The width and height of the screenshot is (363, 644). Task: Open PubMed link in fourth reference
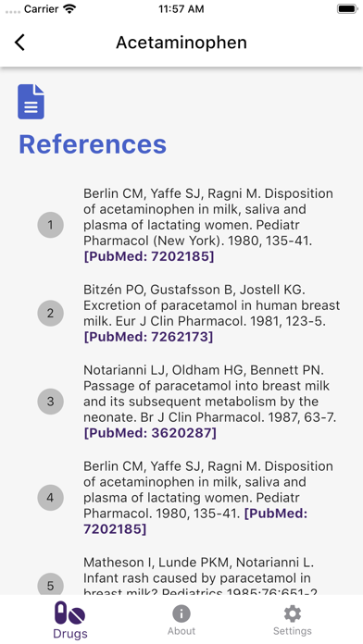[x=195, y=521]
